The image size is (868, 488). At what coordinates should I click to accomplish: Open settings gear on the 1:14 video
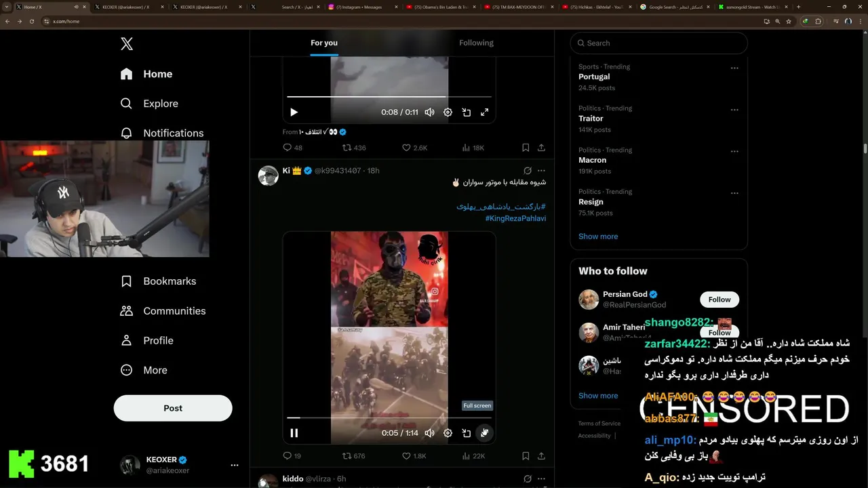[x=448, y=433]
